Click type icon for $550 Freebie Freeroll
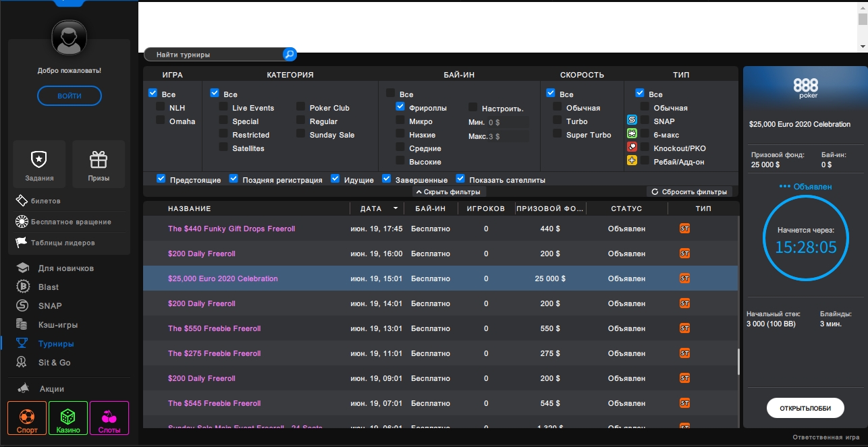The width and height of the screenshot is (868, 447). (x=684, y=328)
